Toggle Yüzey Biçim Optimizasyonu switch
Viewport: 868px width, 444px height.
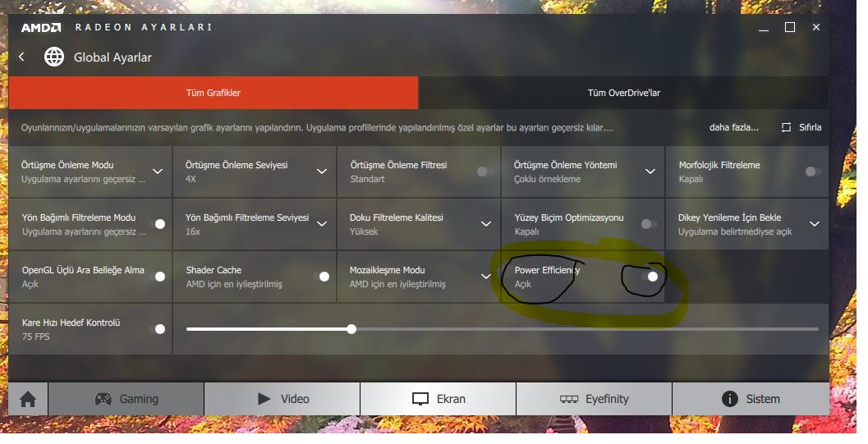point(649,224)
